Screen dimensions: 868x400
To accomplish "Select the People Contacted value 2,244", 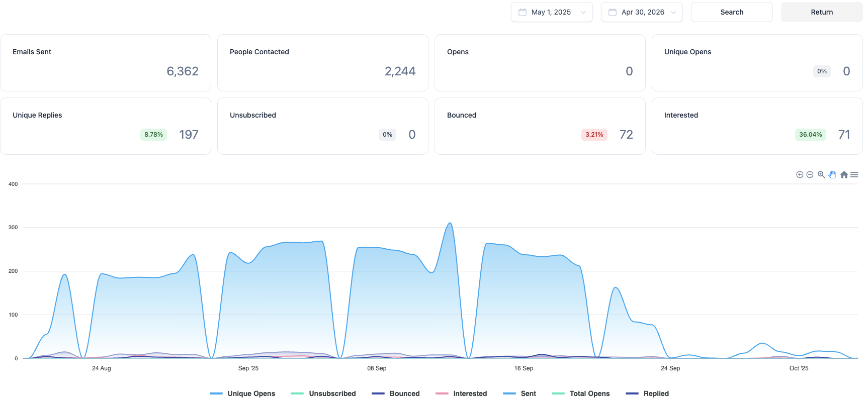I will click(400, 71).
